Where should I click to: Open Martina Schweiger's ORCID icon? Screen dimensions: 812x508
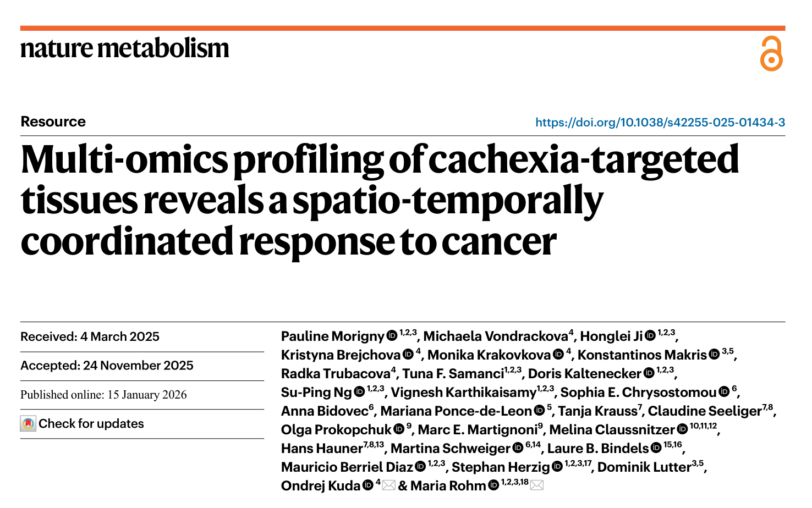tap(518, 448)
